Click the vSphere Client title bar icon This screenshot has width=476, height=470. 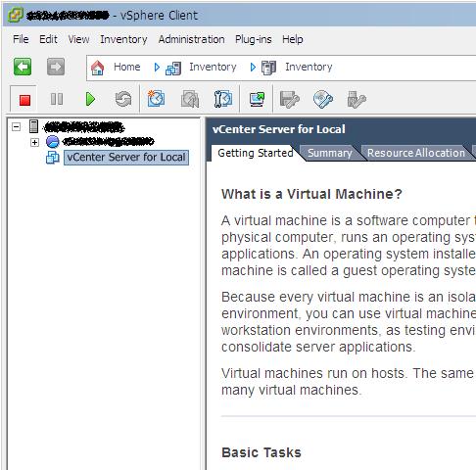tap(16, 15)
